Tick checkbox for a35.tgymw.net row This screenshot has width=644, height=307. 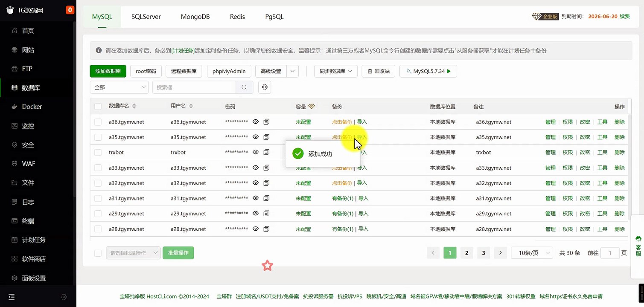98,137
